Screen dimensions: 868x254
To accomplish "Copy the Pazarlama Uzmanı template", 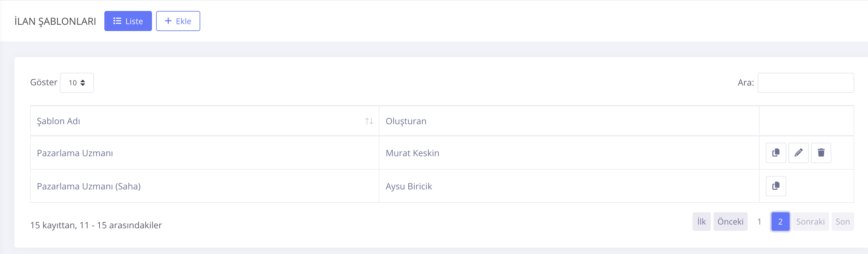I will tap(776, 153).
